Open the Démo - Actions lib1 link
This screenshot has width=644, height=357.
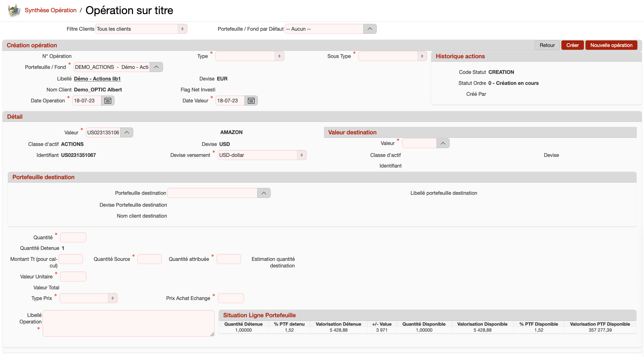[x=97, y=79]
